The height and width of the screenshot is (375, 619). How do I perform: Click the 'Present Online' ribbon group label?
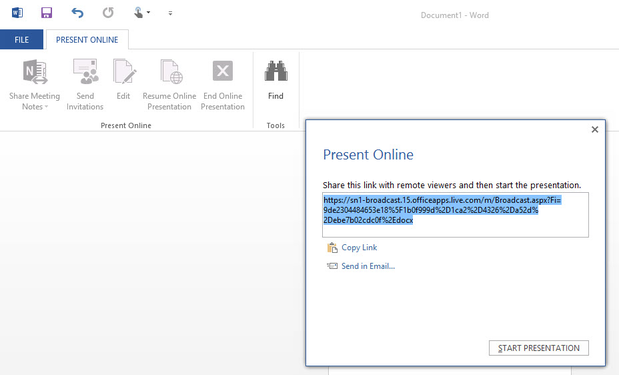click(126, 125)
